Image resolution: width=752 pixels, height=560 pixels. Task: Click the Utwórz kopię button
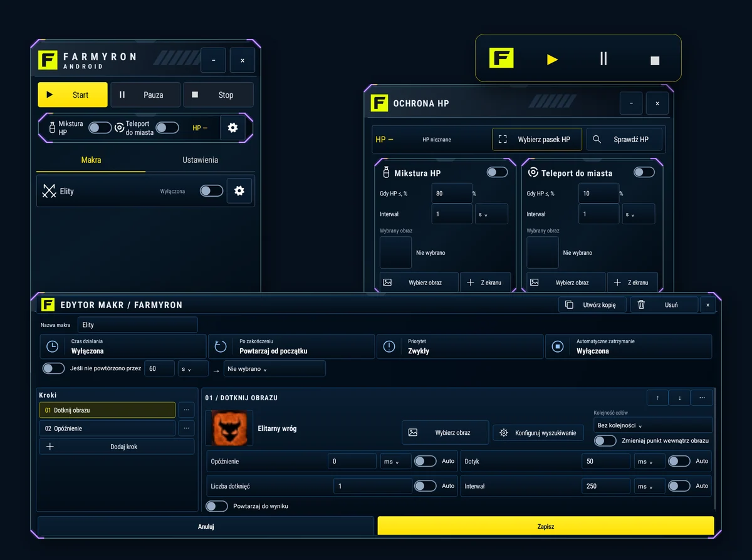tap(592, 304)
